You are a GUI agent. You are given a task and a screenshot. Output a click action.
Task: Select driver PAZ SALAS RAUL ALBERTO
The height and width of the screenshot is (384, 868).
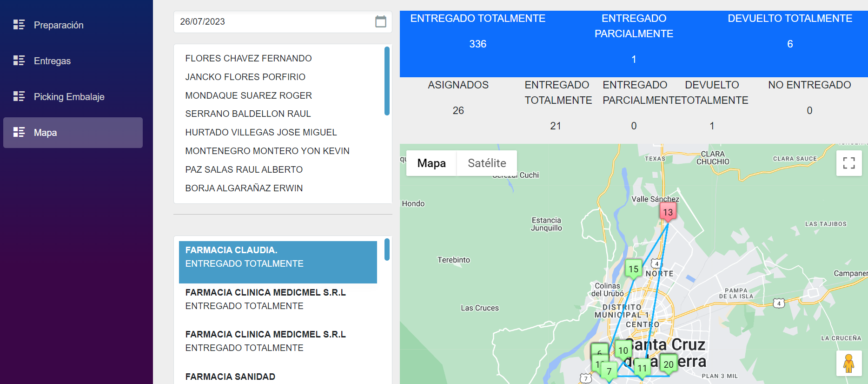coord(244,169)
